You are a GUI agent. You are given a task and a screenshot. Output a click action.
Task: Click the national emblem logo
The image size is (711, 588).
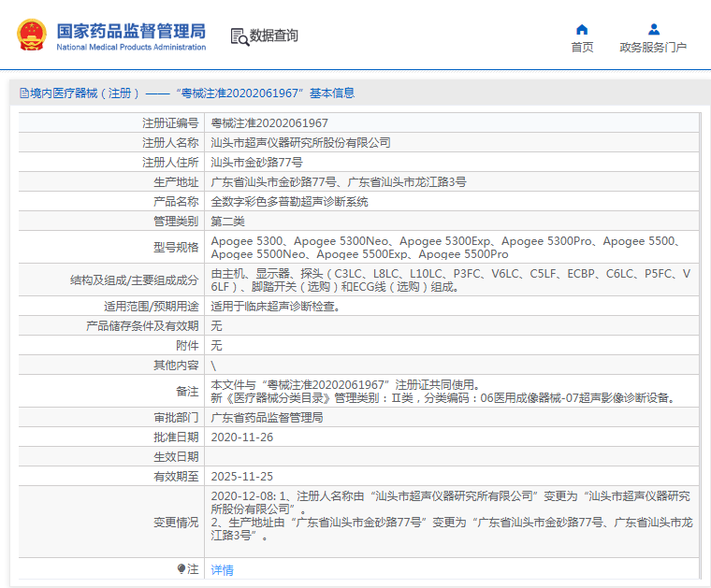click(x=32, y=35)
